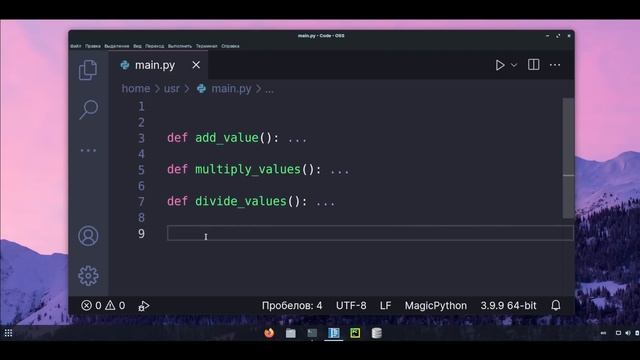Viewport: 640px width, 360px height.
Task: Click the debug launch icon in the status bar
Action: click(x=143, y=306)
